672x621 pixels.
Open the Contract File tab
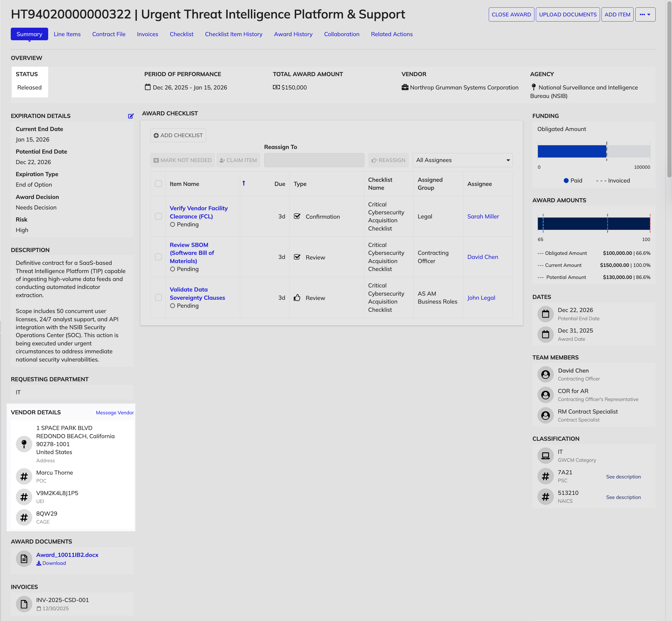pyautogui.click(x=109, y=34)
